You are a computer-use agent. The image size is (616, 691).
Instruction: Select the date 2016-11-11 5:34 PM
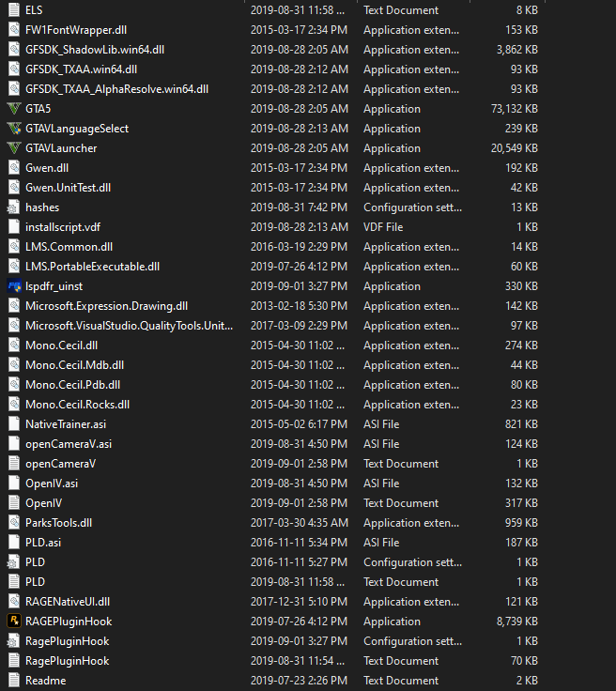(x=299, y=542)
